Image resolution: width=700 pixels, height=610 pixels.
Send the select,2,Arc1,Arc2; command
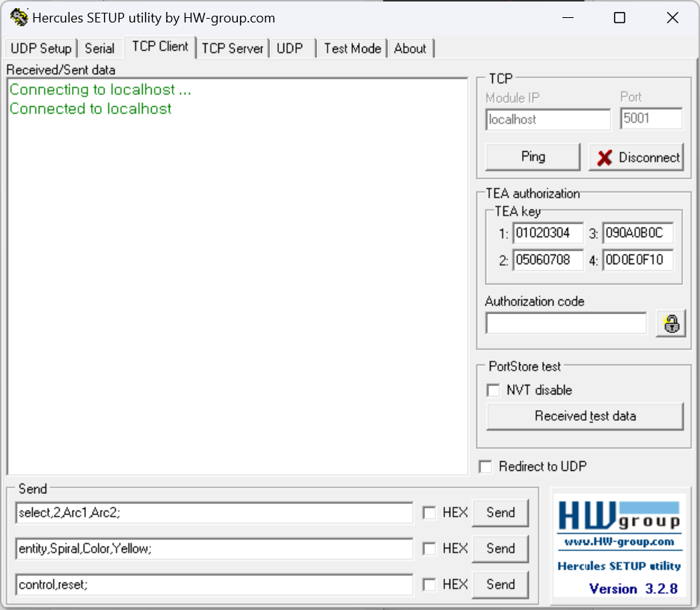(500, 513)
